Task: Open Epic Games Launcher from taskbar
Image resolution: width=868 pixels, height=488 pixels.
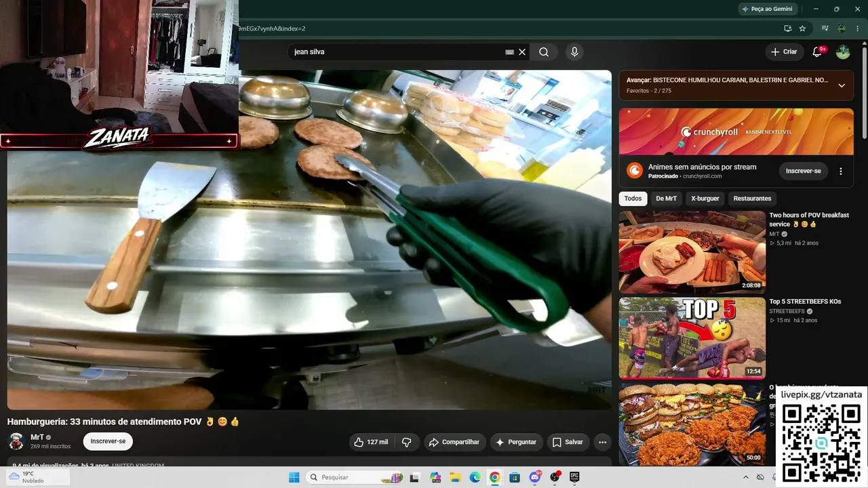Action: [575, 477]
